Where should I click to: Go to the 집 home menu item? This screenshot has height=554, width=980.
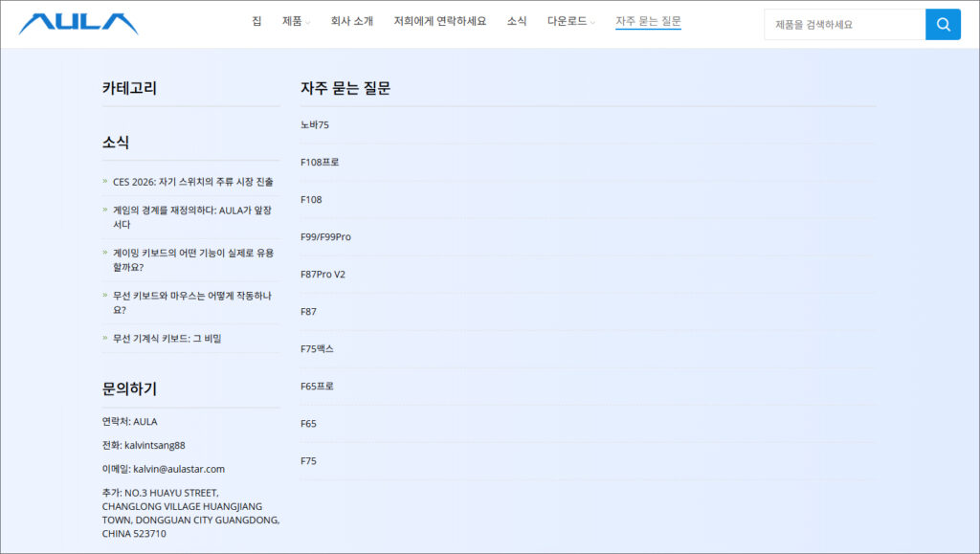[256, 21]
